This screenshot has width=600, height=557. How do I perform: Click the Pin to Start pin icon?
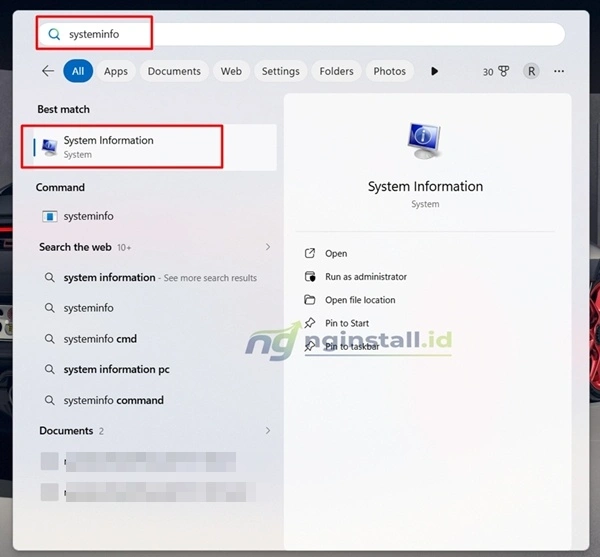click(310, 323)
